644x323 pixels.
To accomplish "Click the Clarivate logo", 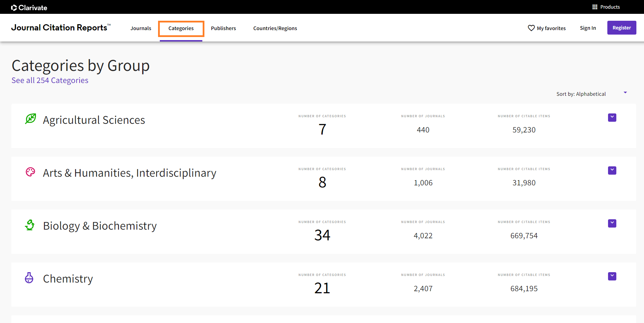I will point(29,8).
